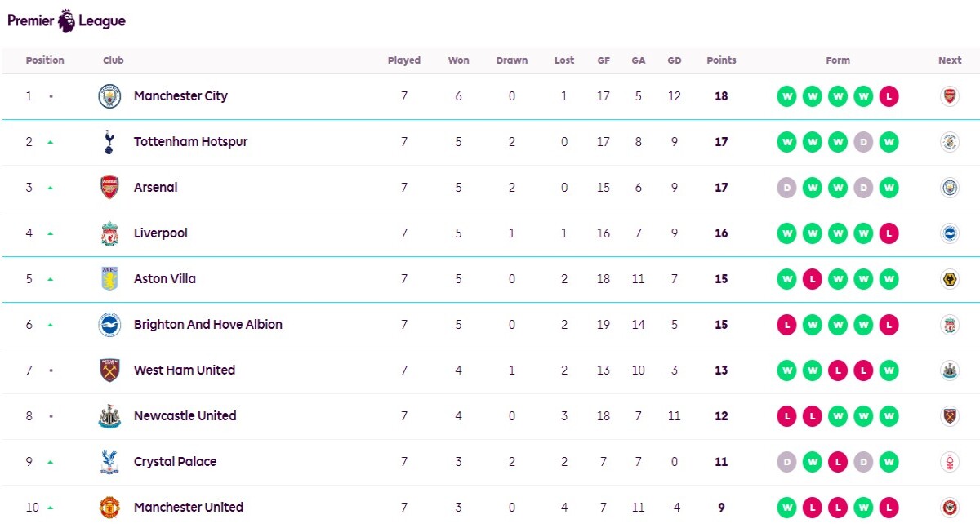Select Manchester United's crest icon
The height and width of the screenshot is (528, 980).
pos(109,508)
